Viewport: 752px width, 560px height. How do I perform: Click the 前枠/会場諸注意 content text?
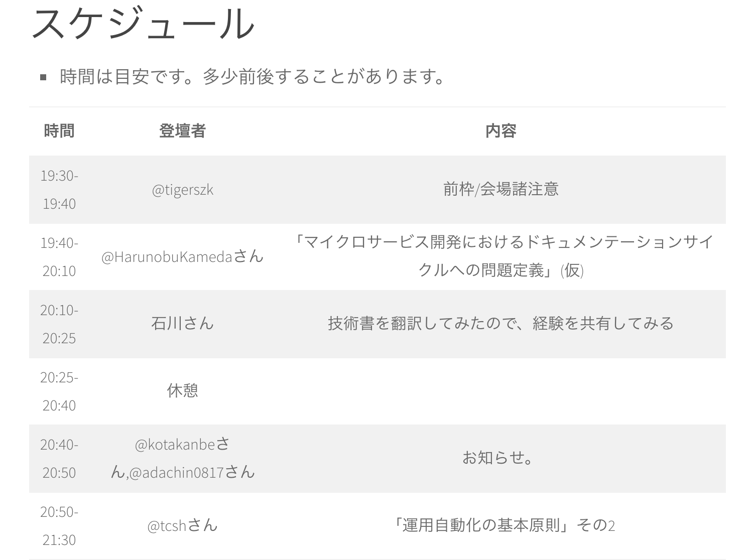click(x=500, y=189)
